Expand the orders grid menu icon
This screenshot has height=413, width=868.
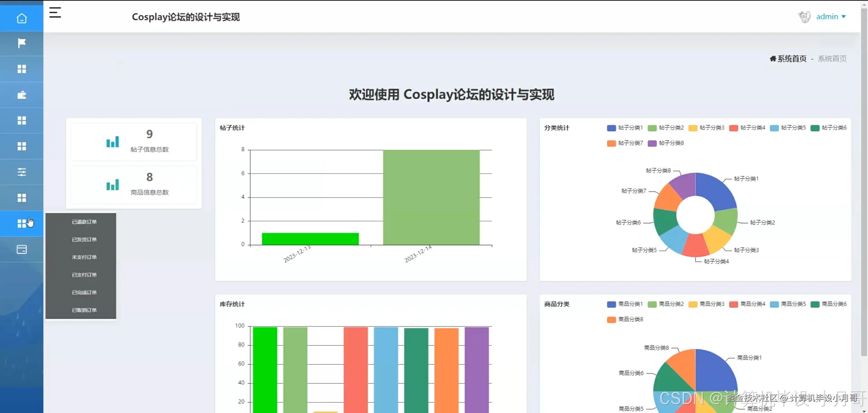tap(22, 223)
